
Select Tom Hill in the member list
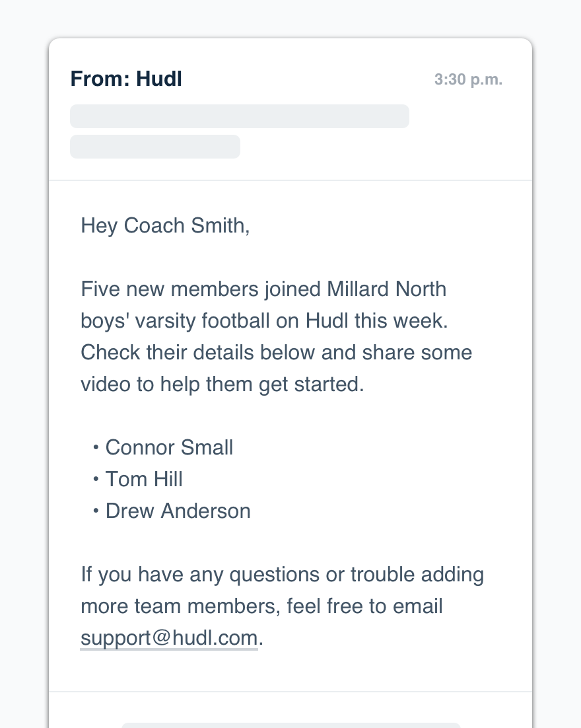click(x=144, y=480)
